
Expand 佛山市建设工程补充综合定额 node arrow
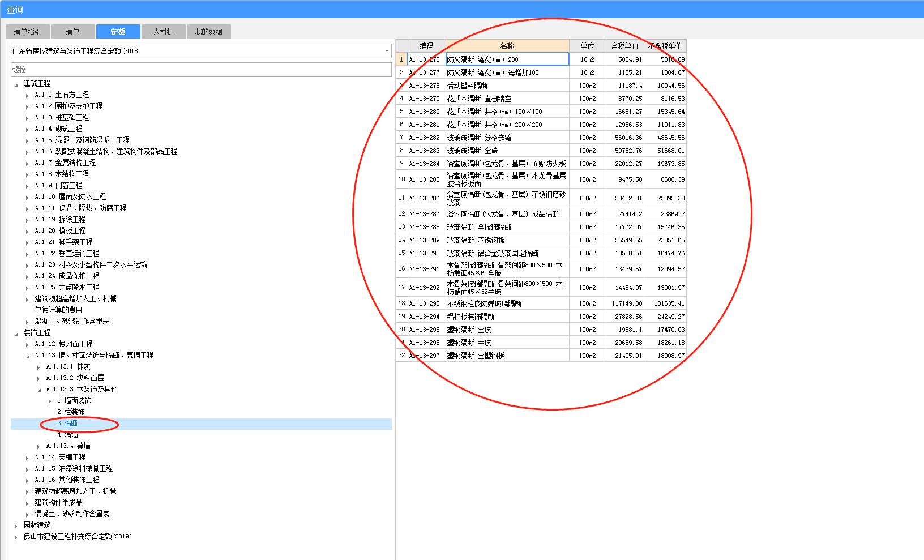[x=16, y=537]
